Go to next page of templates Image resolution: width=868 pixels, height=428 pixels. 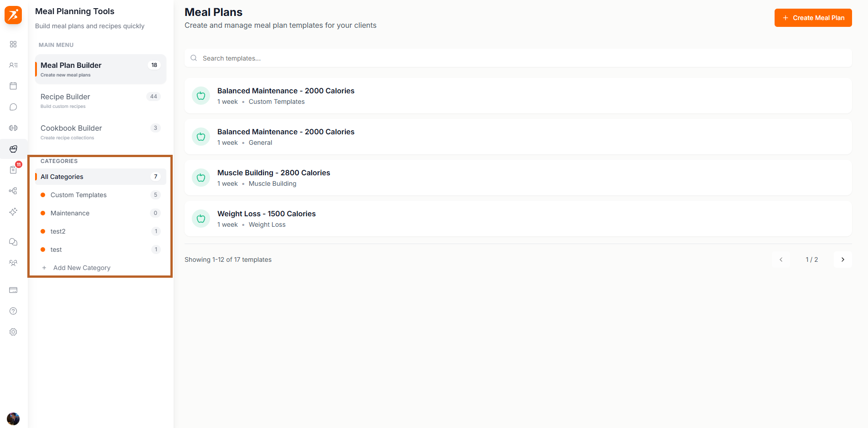pyautogui.click(x=842, y=260)
